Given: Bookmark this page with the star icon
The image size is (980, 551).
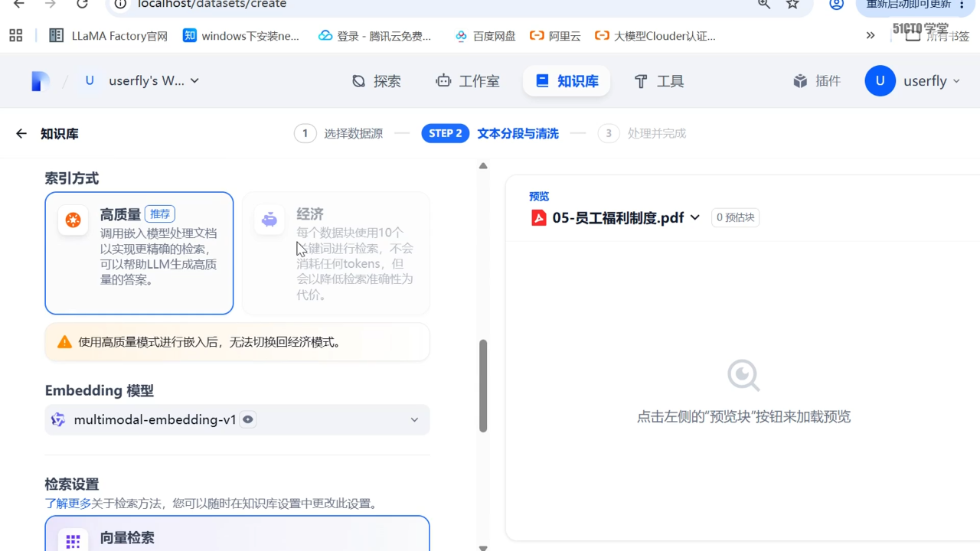Looking at the screenshot, I should 792,5.
